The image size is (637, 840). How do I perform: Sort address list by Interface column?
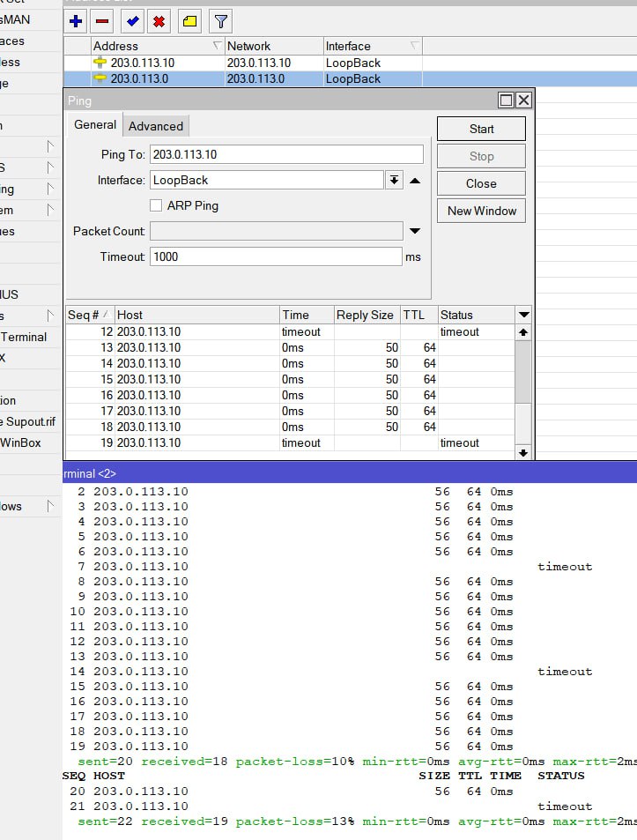tap(373, 46)
